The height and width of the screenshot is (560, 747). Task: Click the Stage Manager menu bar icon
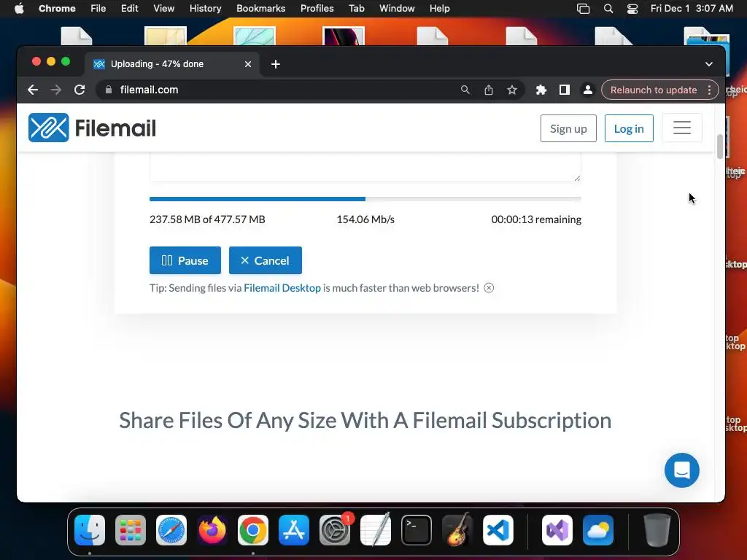[x=583, y=9]
